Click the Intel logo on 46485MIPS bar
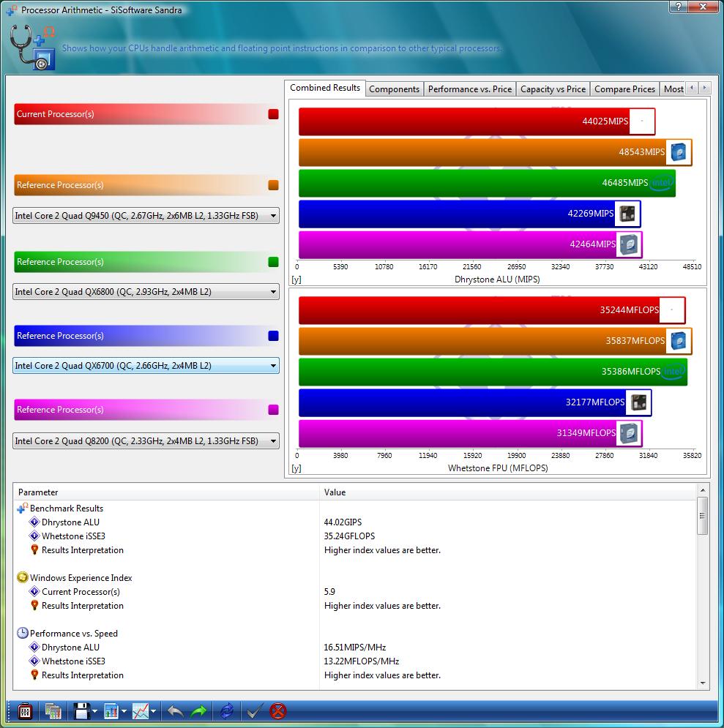This screenshot has width=724, height=728. coord(661,182)
